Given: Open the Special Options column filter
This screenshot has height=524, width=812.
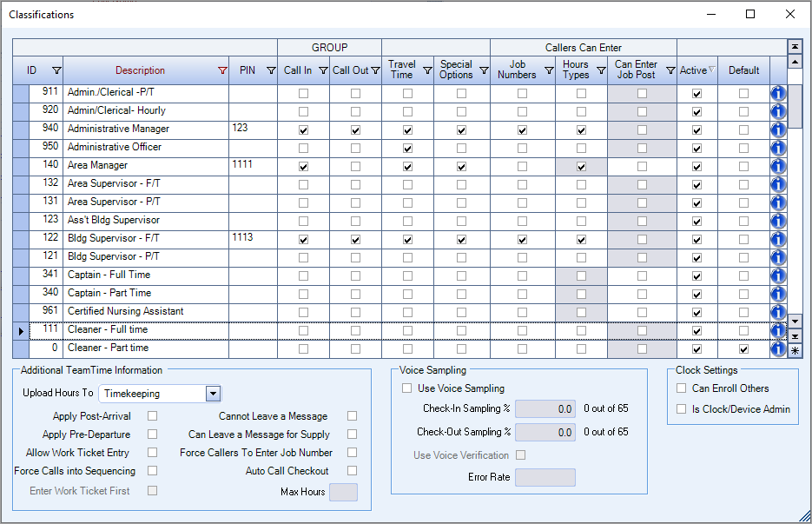Looking at the screenshot, I should (x=484, y=70).
